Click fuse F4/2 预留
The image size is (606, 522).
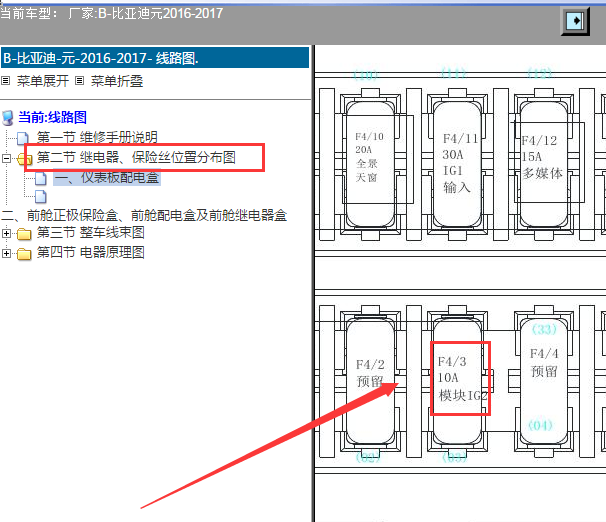[370, 381]
